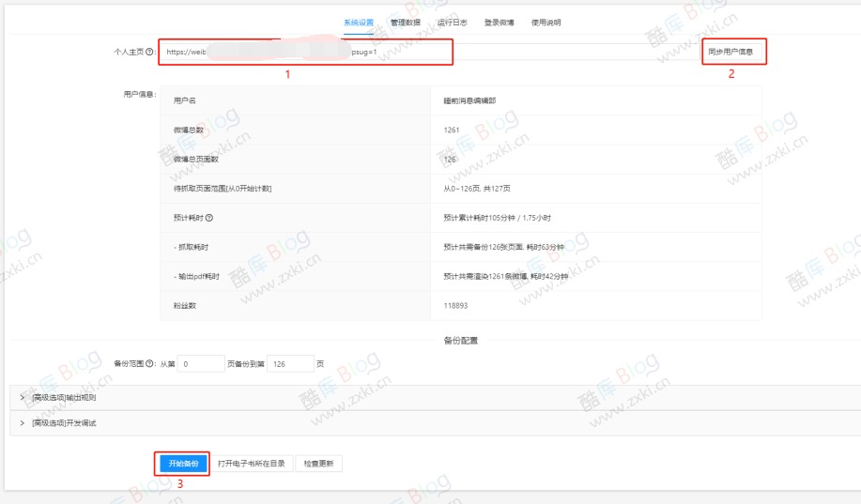The height and width of the screenshot is (504, 861).
Task: Go to the 登录微博 tab
Action: 500,23
